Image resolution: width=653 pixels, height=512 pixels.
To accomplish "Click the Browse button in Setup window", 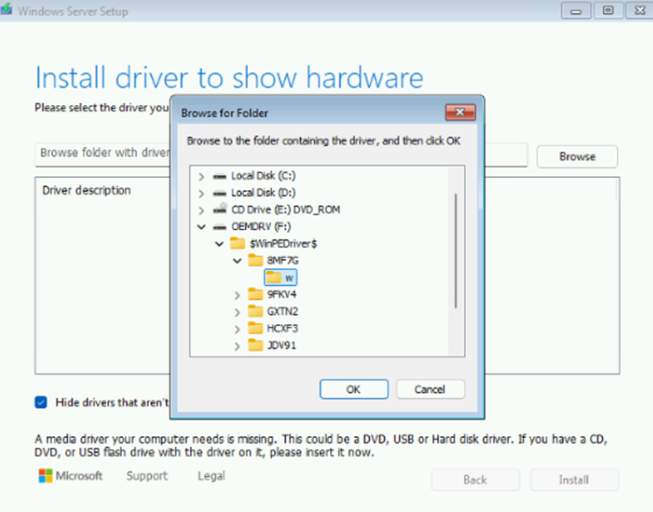I will (x=577, y=157).
